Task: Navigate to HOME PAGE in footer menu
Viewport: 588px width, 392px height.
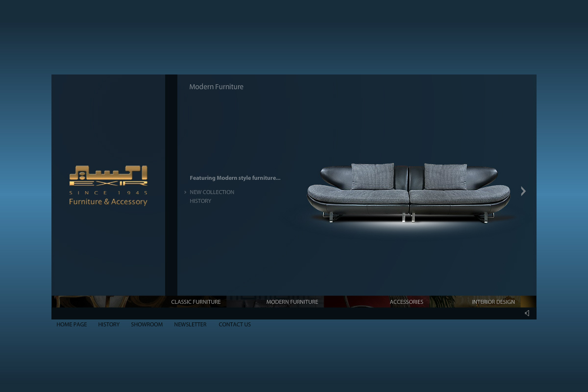Action: (x=72, y=324)
